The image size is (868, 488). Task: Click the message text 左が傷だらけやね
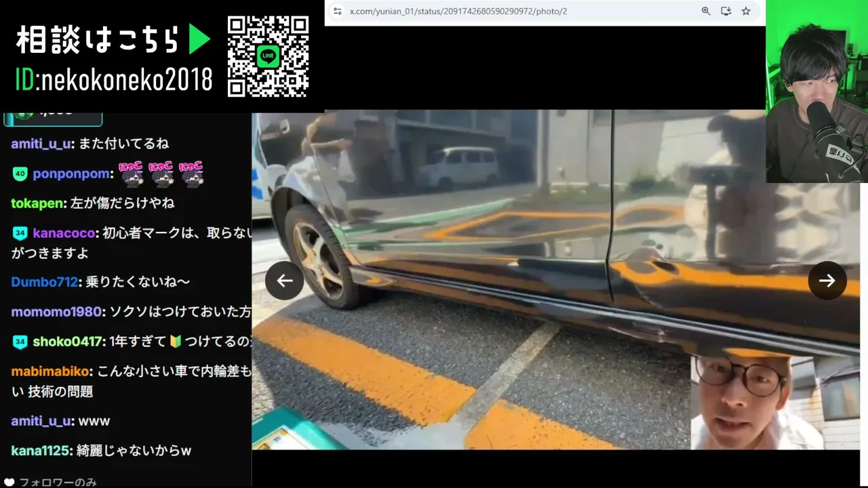[123, 203]
